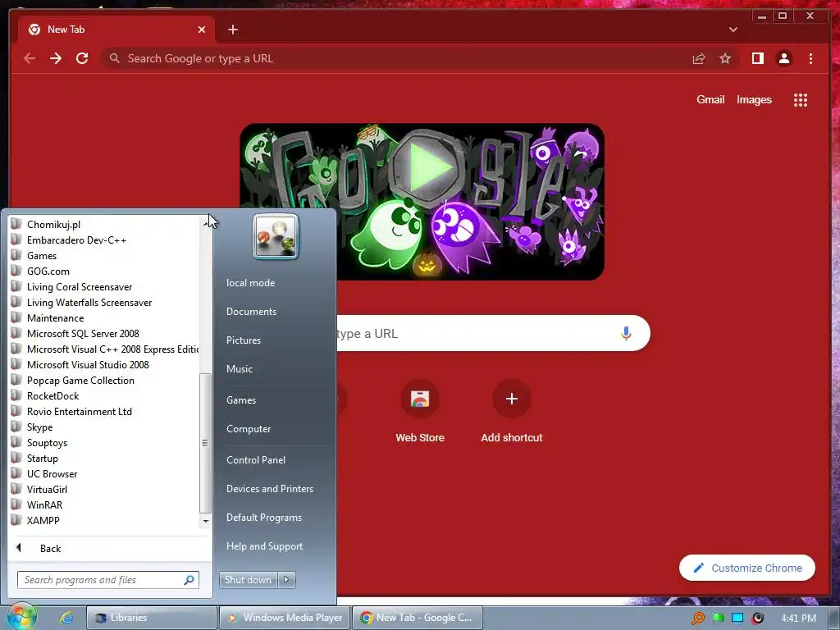Open Chrome's side panel icon

[757, 58]
